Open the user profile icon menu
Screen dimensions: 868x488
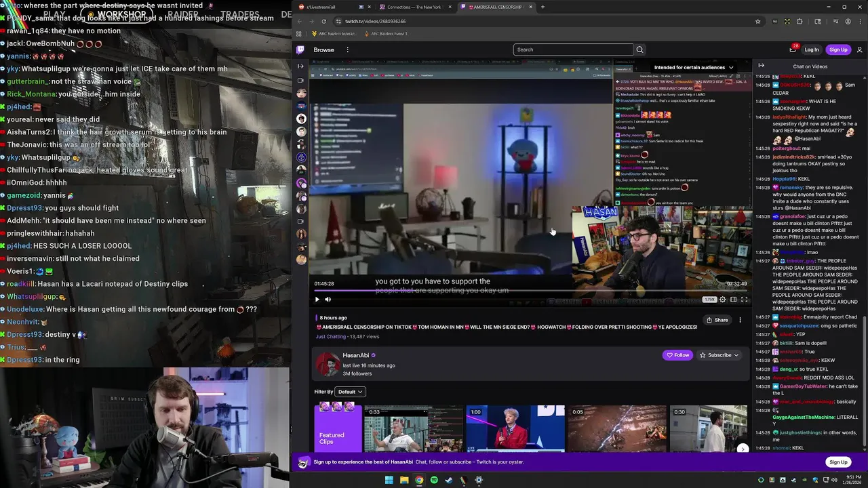[860, 49]
